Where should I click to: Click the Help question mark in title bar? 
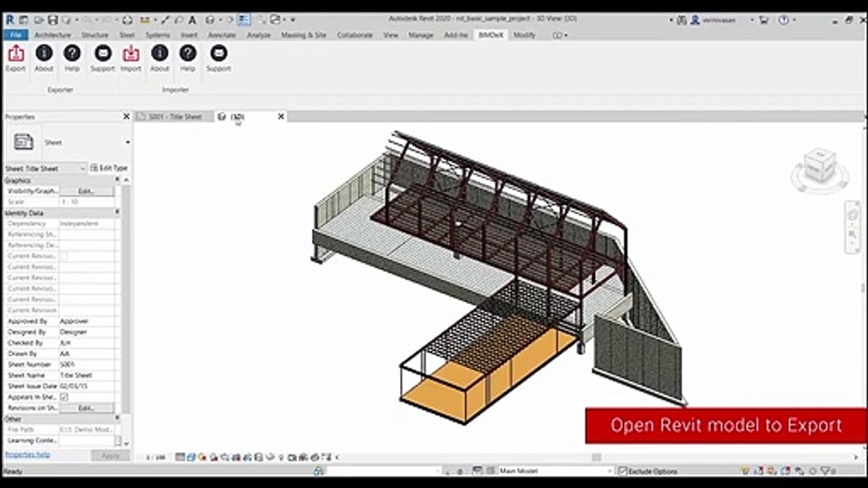click(x=784, y=20)
